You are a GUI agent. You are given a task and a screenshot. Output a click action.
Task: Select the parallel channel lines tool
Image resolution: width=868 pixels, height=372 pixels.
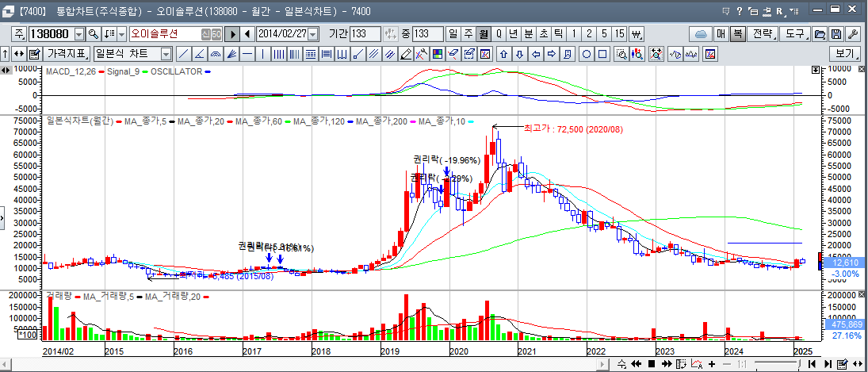point(373,54)
